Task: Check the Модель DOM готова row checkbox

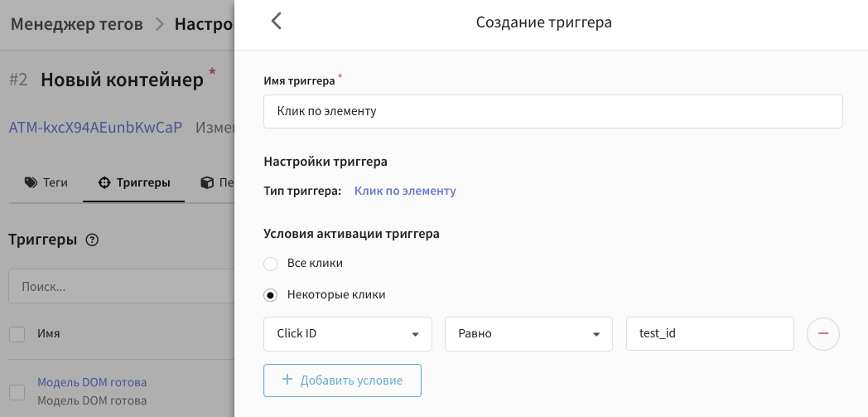Action: [17, 391]
